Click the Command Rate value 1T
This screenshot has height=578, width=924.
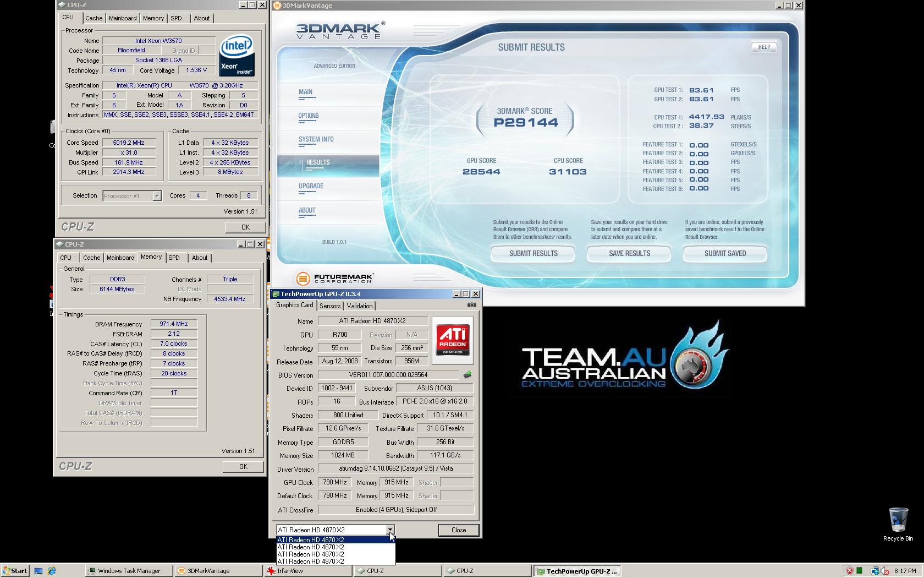[x=174, y=393]
